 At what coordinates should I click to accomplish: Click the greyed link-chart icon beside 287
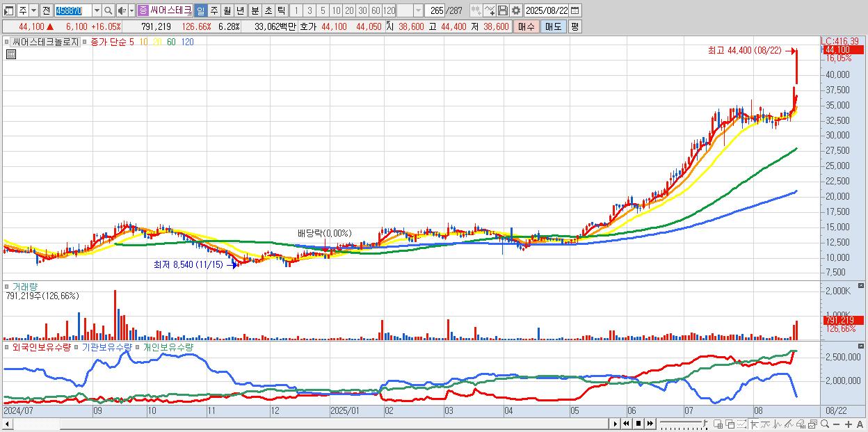coord(476,10)
